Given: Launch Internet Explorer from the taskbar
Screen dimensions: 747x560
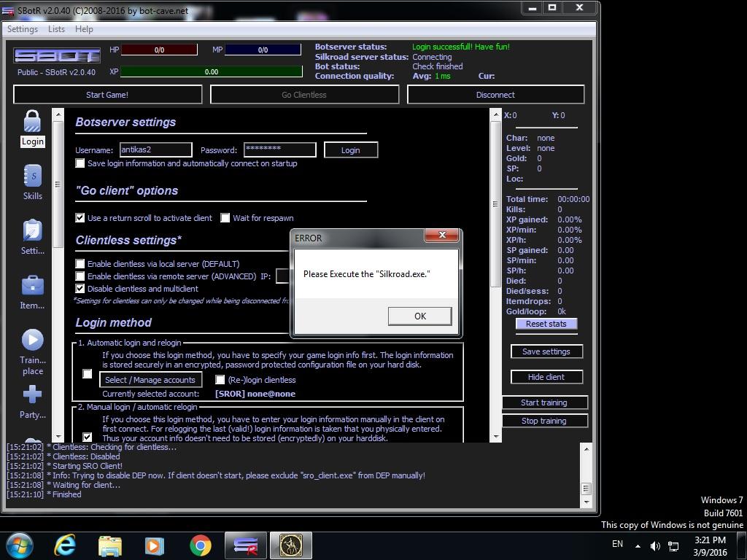Looking at the screenshot, I should 64,545.
